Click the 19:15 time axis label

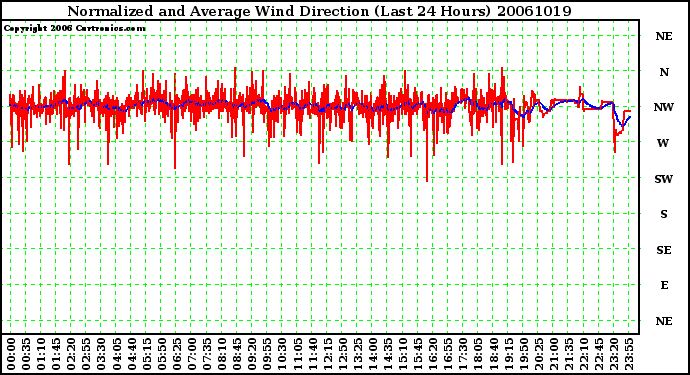pos(507,354)
